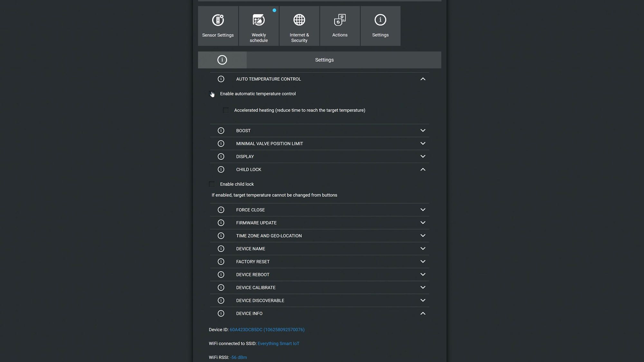The height and width of the screenshot is (362, 644).
Task: Open the Sensor Settings tile
Action: pyautogui.click(x=218, y=26)
